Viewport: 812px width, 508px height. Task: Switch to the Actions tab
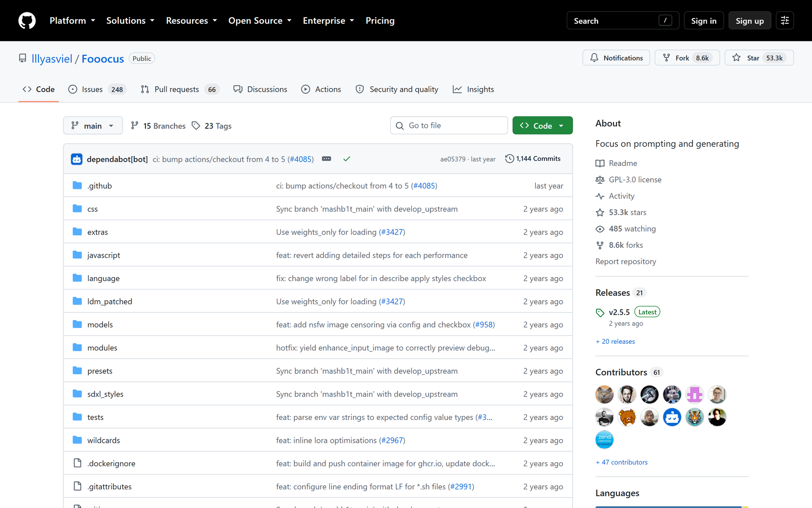321,89
